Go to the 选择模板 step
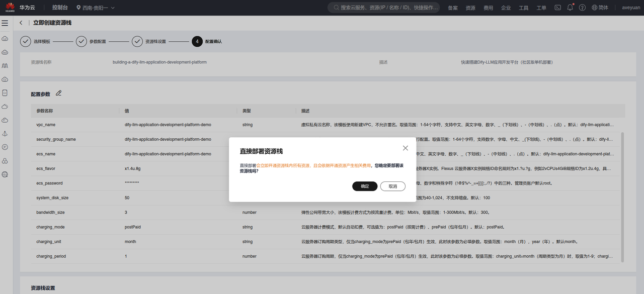Screen dimensions: 644x294 [35, 42]
